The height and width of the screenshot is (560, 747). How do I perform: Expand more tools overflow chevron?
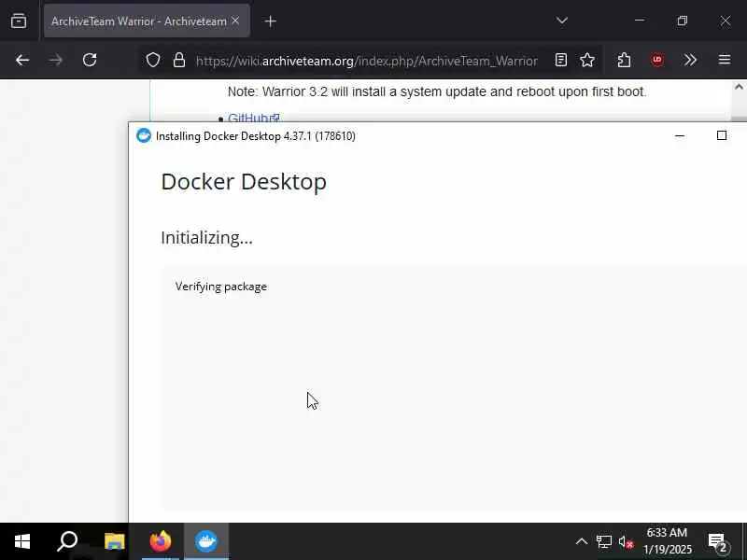[690, 60]
